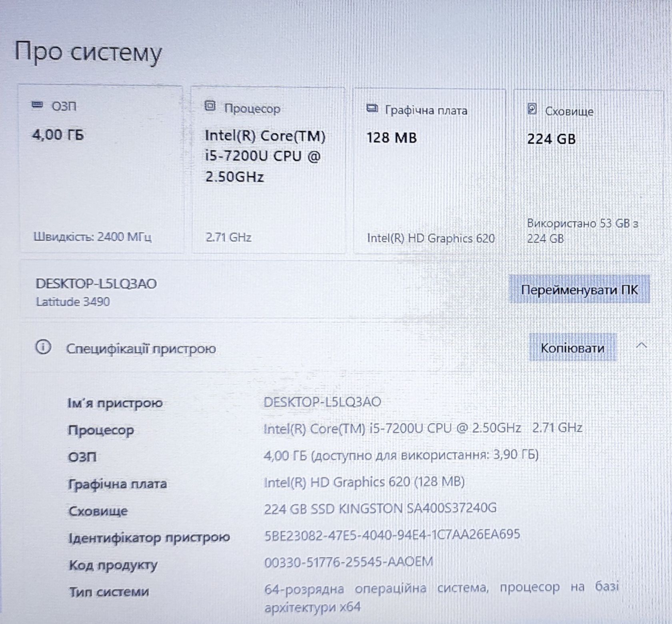
Task: Click the RAM icon beside ОЗП
Action: (x=37, y=106)
